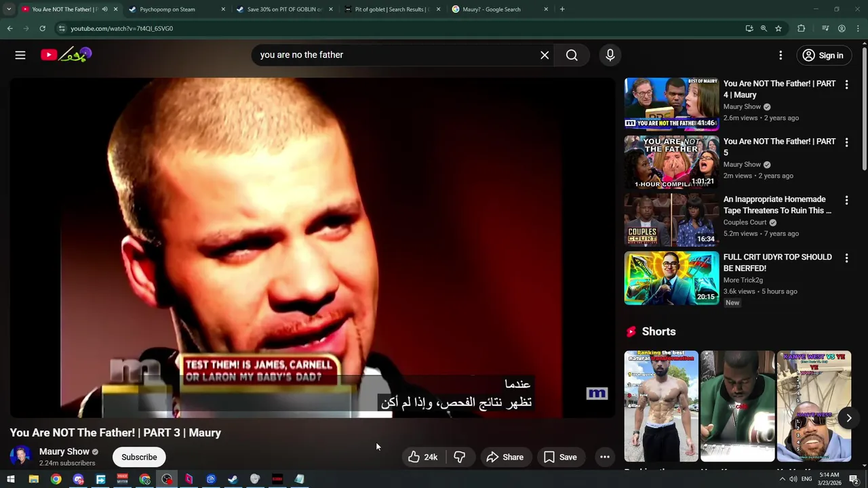Open zoom indicator in address bar
The height and width of the screenshot is (488, 868).
click(x=764, y=28)
